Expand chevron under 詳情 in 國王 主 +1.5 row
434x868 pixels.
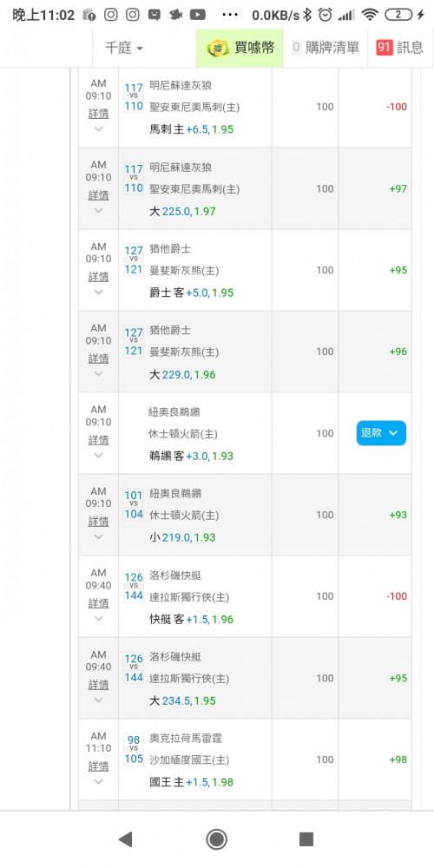(x=99, y=782)
